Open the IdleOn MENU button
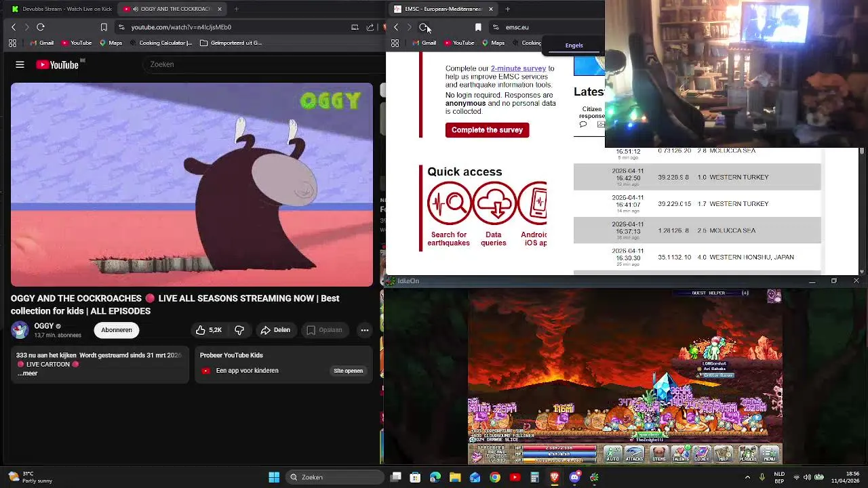This screenshot has width=868, height=488. (770, 454)
